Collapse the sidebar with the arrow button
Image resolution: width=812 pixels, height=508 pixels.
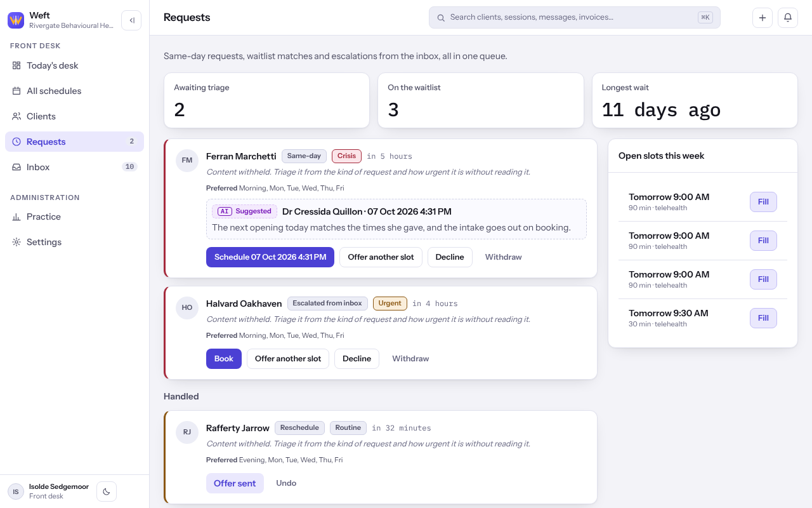click(131, 20)
